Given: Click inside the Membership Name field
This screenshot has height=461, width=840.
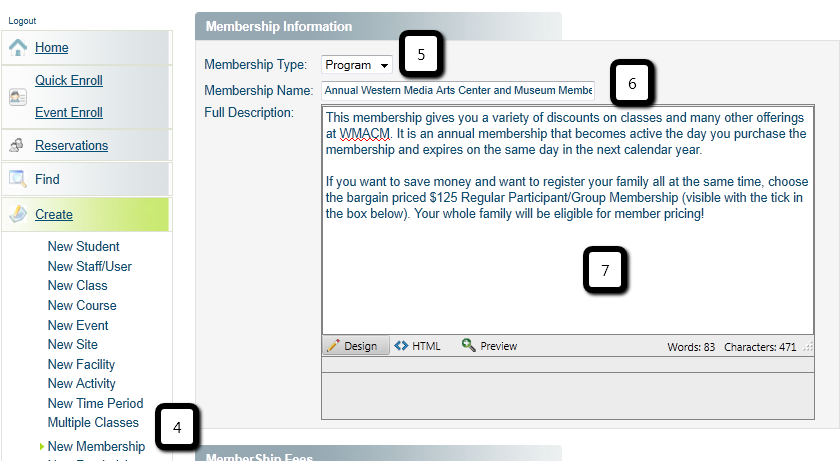Looking at the screenshot, I should pyautogui.click(x=457, y=91).
